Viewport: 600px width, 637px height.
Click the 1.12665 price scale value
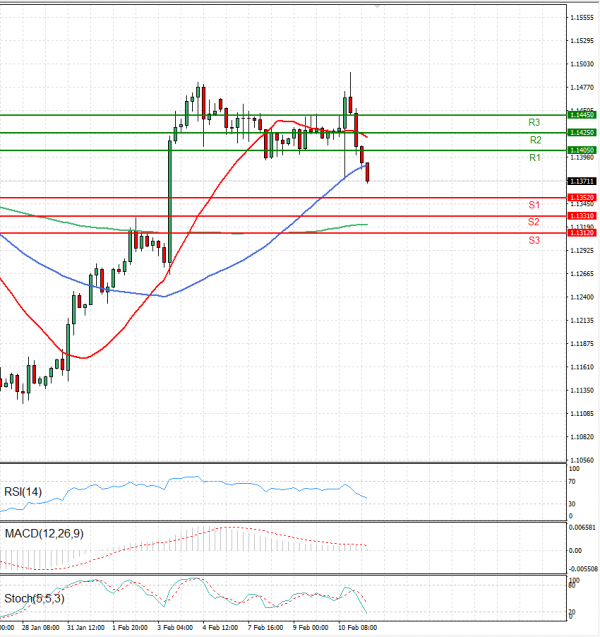click(x=582, y=274)
